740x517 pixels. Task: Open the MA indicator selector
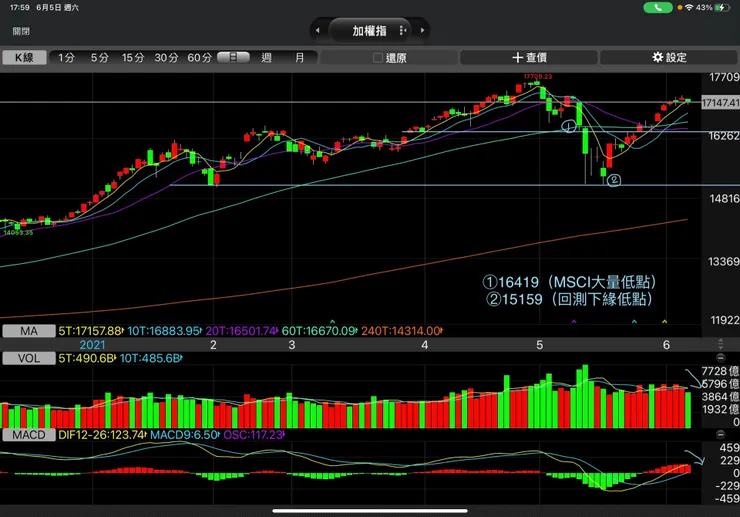click(x=29, y=331)
